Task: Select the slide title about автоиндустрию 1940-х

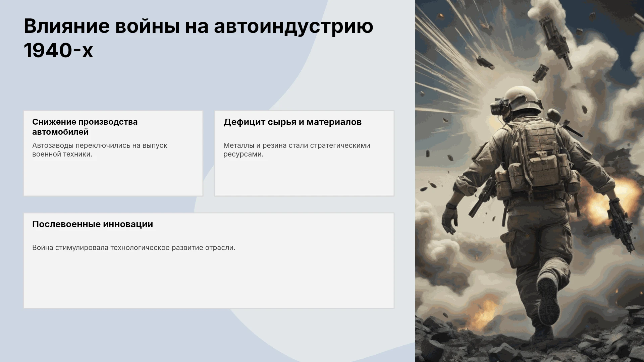Action: pyautogui.click(x=198, y=38)
